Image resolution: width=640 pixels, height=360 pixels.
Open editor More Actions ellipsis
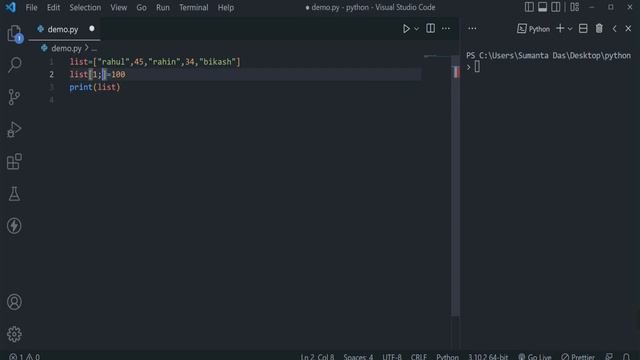point(446,29)
